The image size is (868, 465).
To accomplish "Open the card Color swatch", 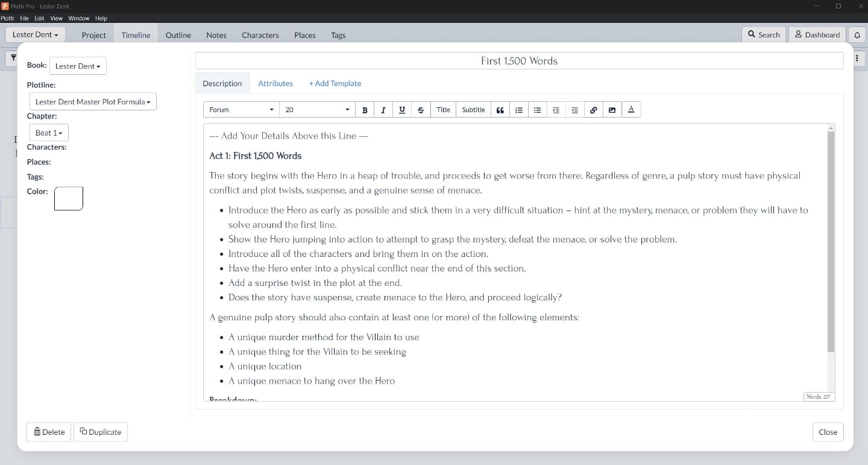I will 69,198.
